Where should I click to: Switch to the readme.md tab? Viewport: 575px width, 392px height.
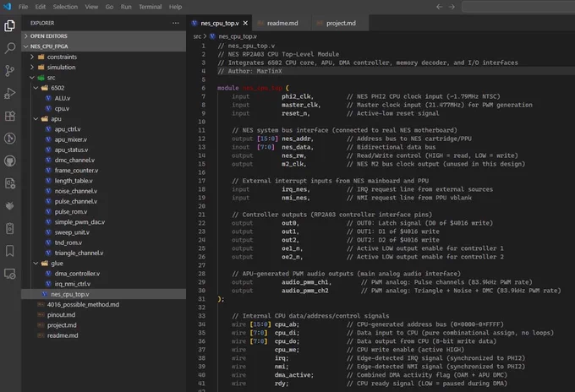click(282, 23)
